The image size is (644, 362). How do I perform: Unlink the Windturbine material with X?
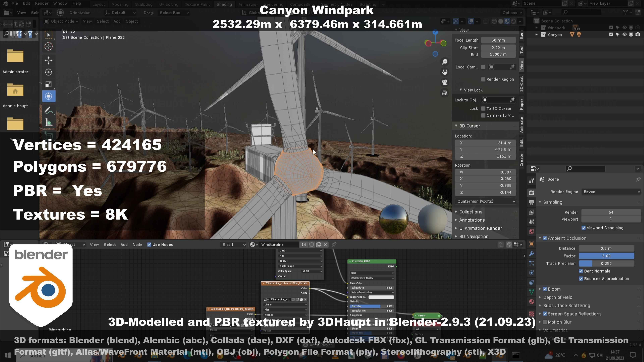pyautogui.click(x=325, y=245)
